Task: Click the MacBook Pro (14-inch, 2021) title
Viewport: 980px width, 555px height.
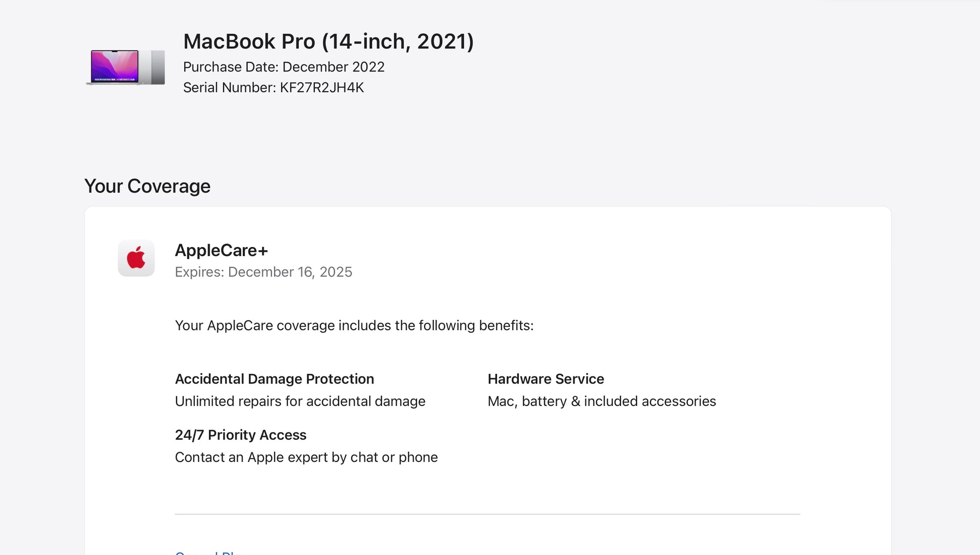Action: click(x=328, y=41)
